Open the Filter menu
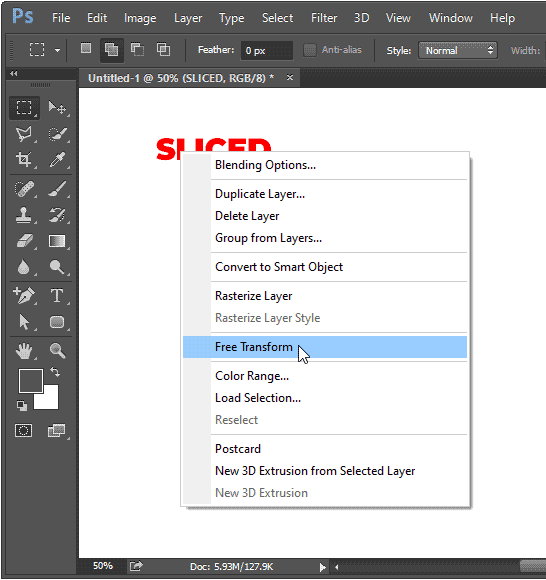The image size is (546, 580). pos(324,18)
